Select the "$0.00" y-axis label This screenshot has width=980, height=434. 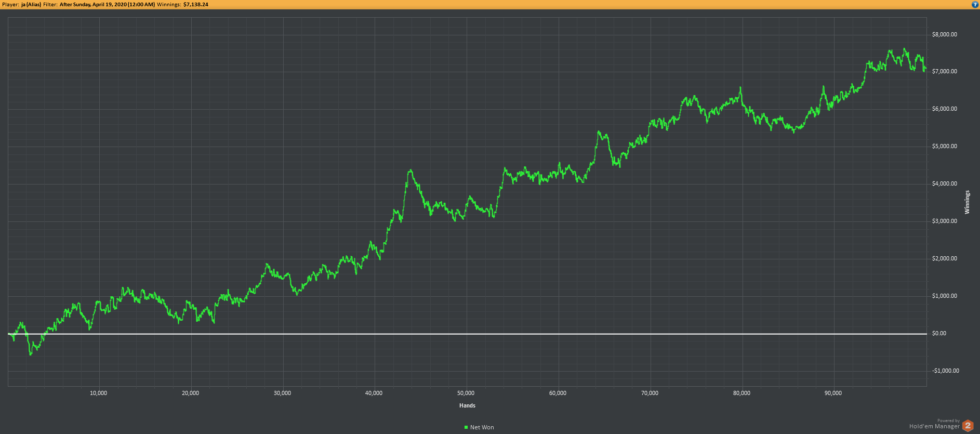click(x=939, y=333)
